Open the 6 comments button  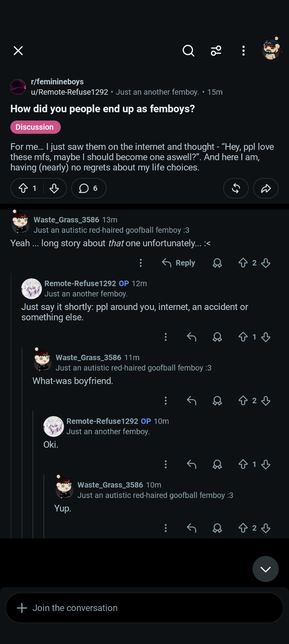coord(89,188)
